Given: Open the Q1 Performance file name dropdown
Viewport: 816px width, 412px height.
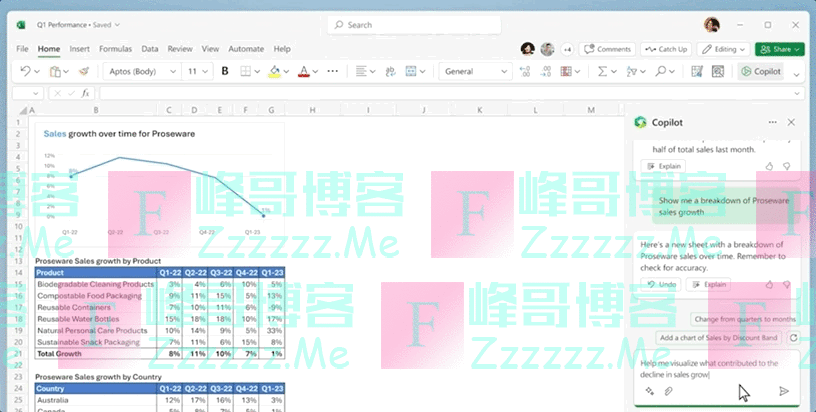Looking at the screenshot, I should click(x=117, y=24).
